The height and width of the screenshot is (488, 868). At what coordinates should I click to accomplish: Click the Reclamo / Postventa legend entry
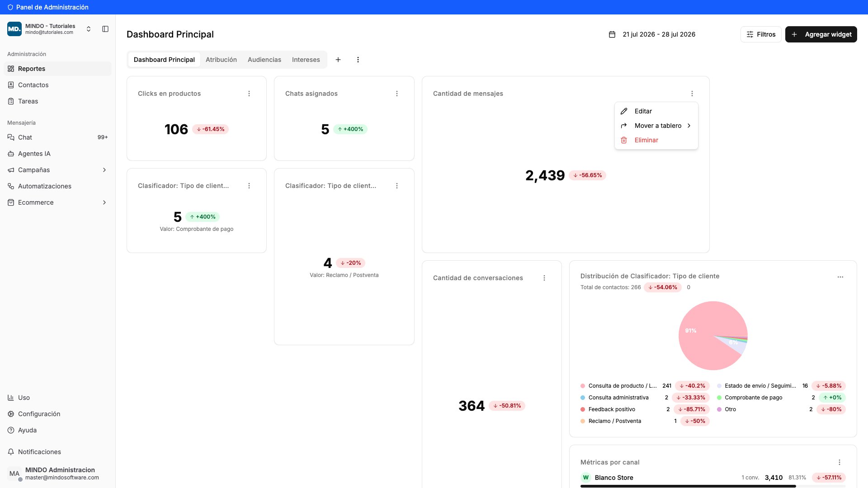pos(645,421)
